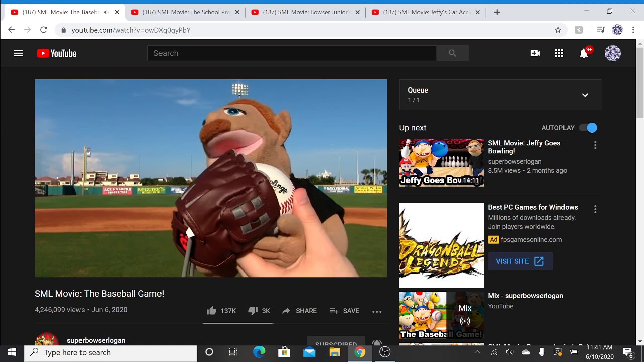
Task: Open options for Best PC Games ad
Action: (x=595, y=209)
